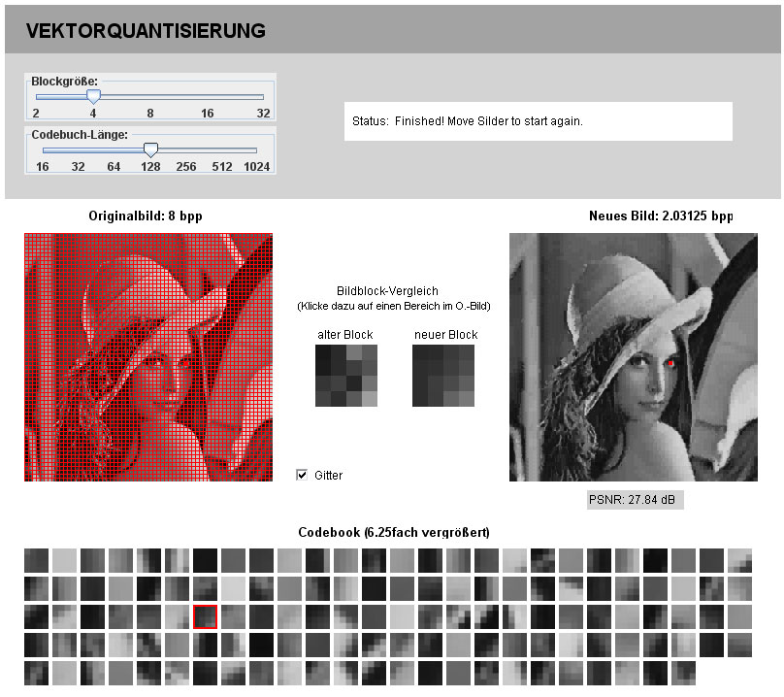Select the red-outlined codebook block
This screenshot has height=697, width=784.
205,617
